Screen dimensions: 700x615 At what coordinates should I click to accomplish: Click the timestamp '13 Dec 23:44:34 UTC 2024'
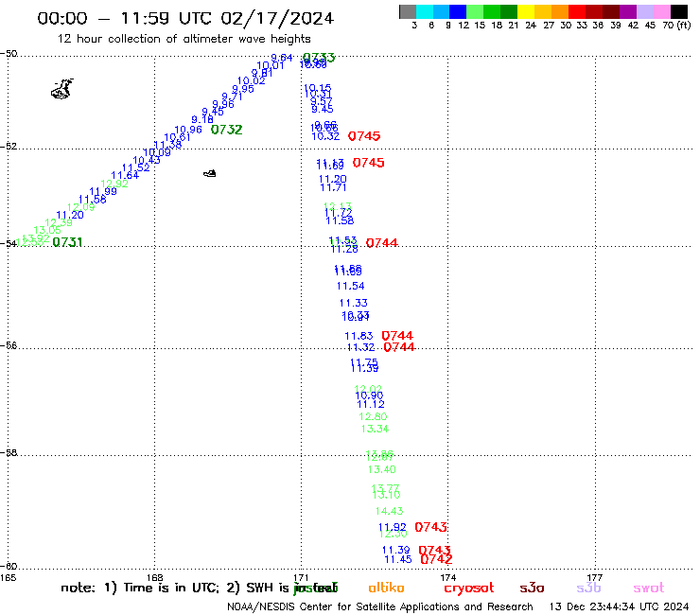[620, 606]
